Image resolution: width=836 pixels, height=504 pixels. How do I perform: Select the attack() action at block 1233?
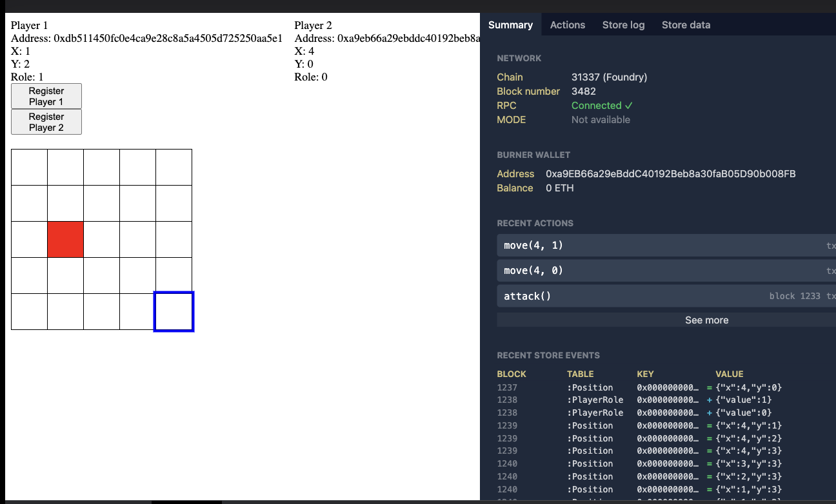click(x=666, y=296)
